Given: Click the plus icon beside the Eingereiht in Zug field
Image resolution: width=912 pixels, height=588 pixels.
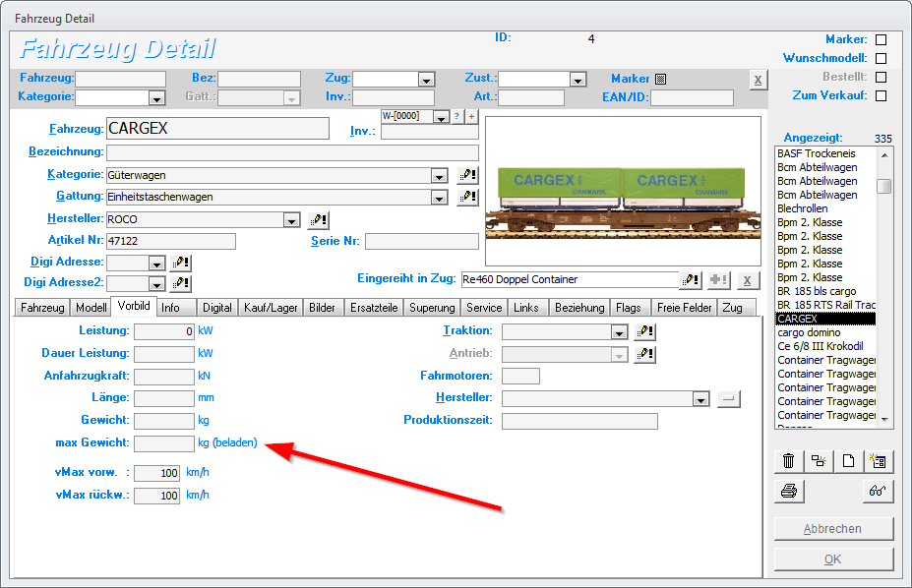Looking at the screenshot, I should (x=719, y=280).
